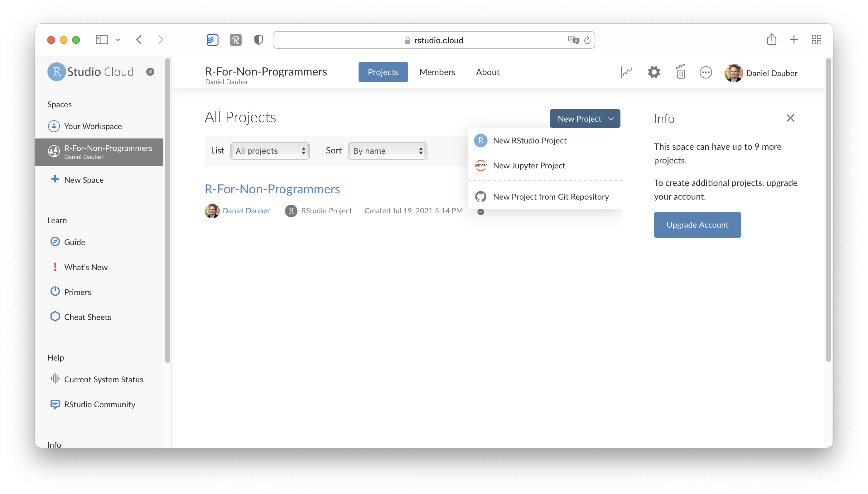Click the trash/delete space icon
Screen dimensions: 868x494
pos(680,72)
